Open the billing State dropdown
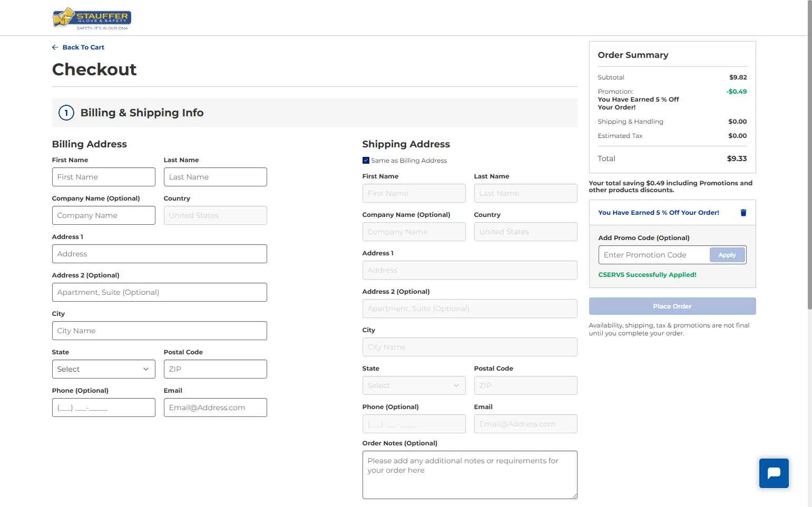 click(104, 369)
